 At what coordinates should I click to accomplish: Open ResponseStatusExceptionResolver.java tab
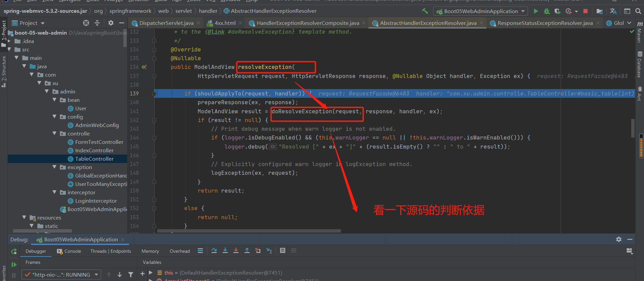545,23
